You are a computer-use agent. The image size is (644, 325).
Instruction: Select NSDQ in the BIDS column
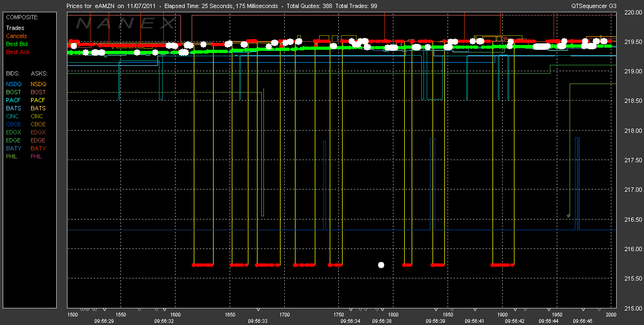tap(14, 84)
